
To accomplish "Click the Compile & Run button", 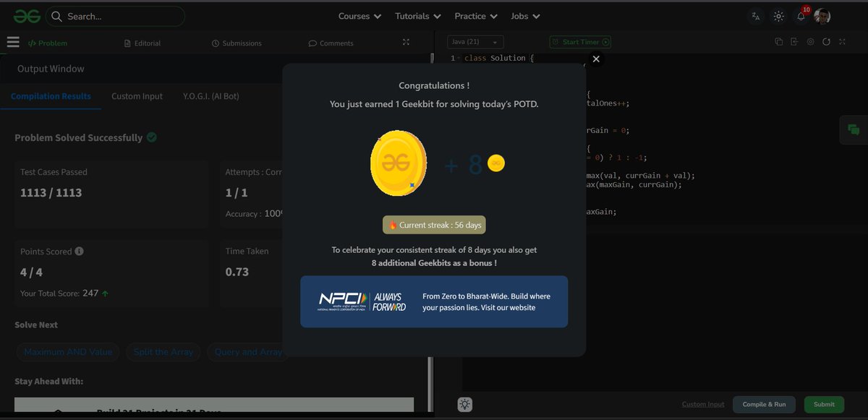I will click(x=764, y=405).
